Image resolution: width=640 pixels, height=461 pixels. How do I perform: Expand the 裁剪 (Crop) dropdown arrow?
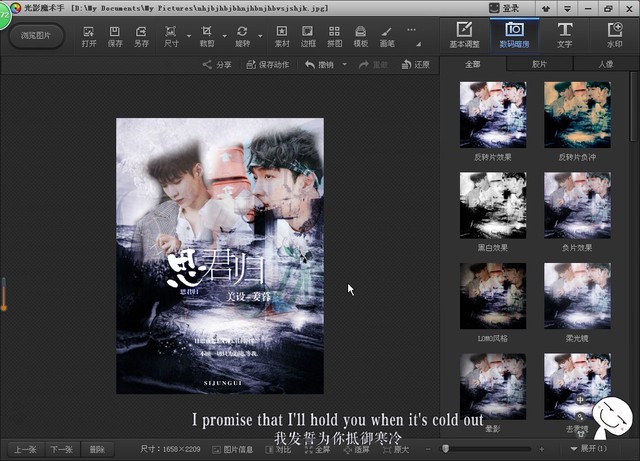click(x=224, y=36)
